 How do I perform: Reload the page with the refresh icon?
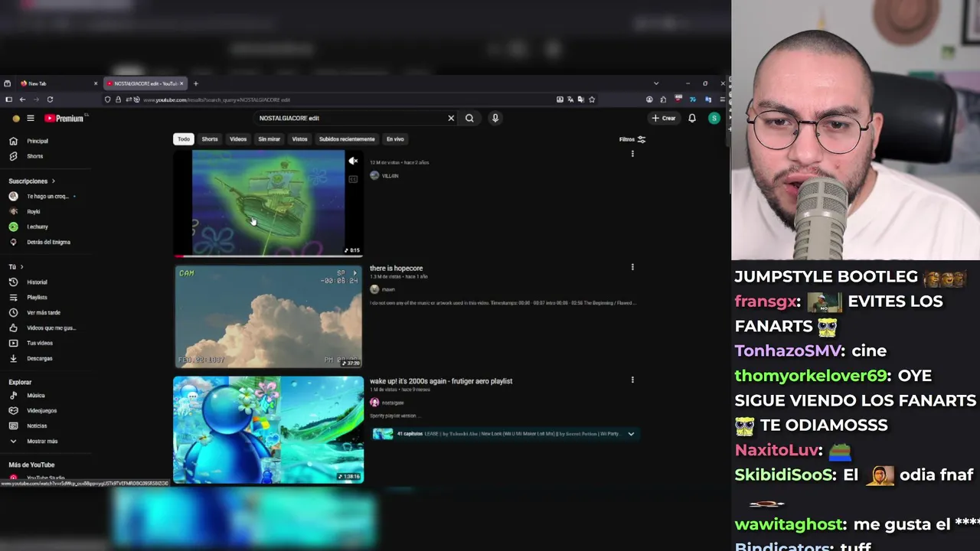(x=50, y=99)
